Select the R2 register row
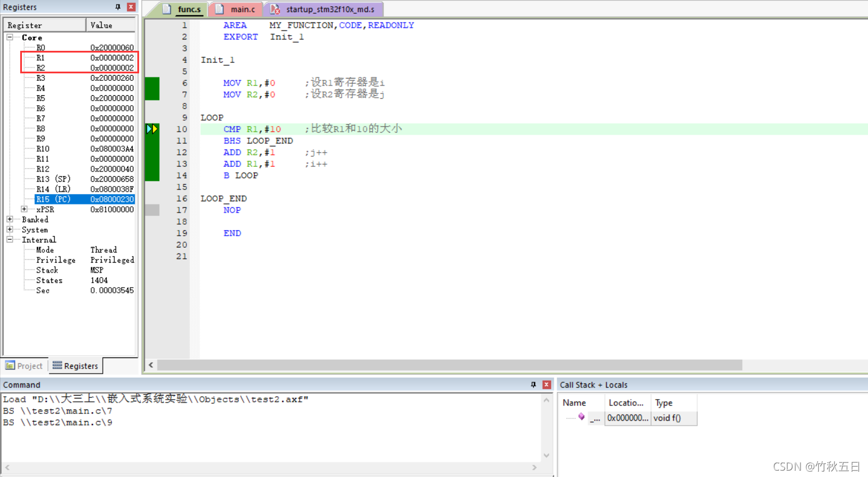 pyautogui.click(x=85, y=68)
